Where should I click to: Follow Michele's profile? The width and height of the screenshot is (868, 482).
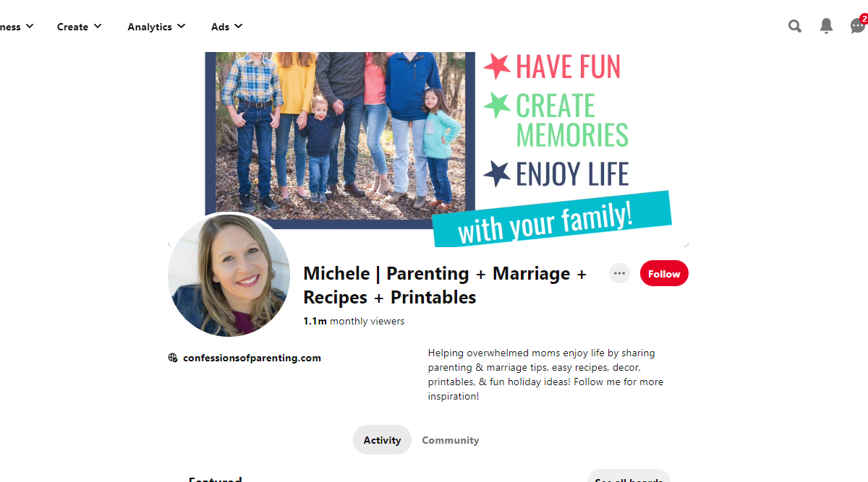(664, 274)
